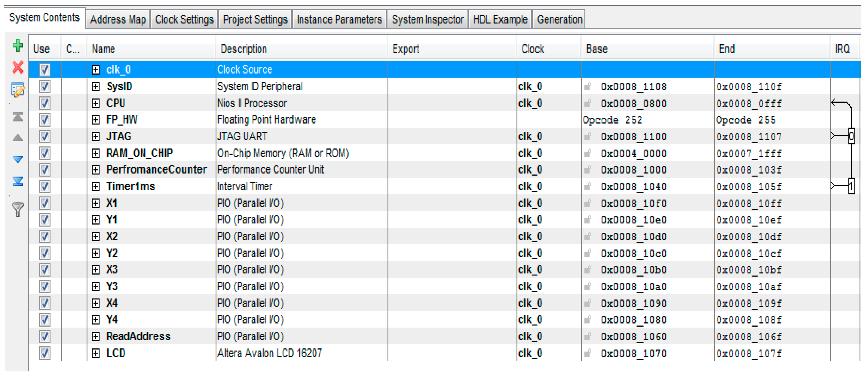Toggle the Use checkbox for FP_HW
This screenshot has width=868, height=377.
(45, 120)
